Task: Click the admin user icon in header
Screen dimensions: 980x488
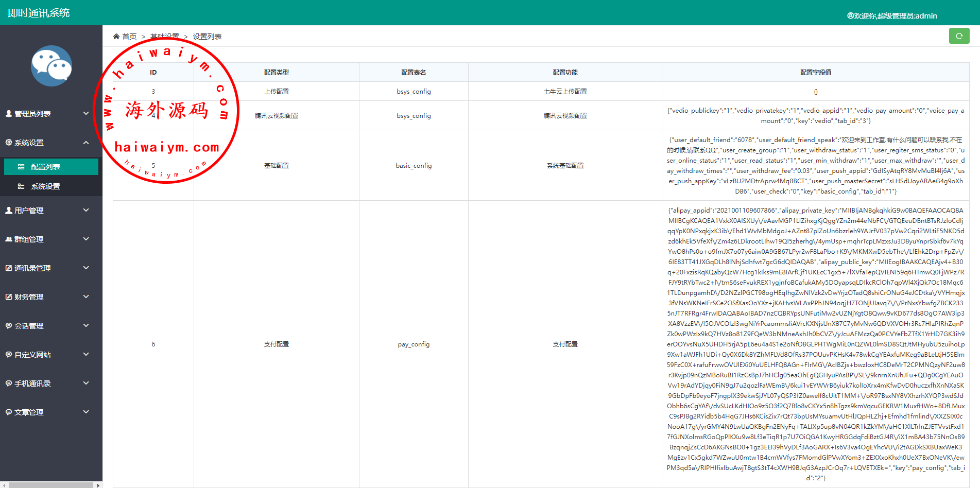Action: (850, 16)
